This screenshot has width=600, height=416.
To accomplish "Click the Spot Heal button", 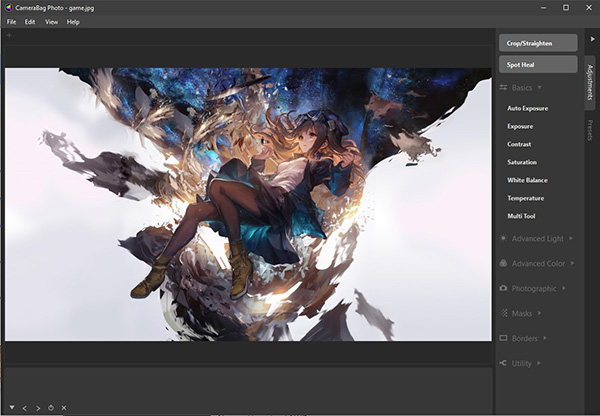I will 538,65.
